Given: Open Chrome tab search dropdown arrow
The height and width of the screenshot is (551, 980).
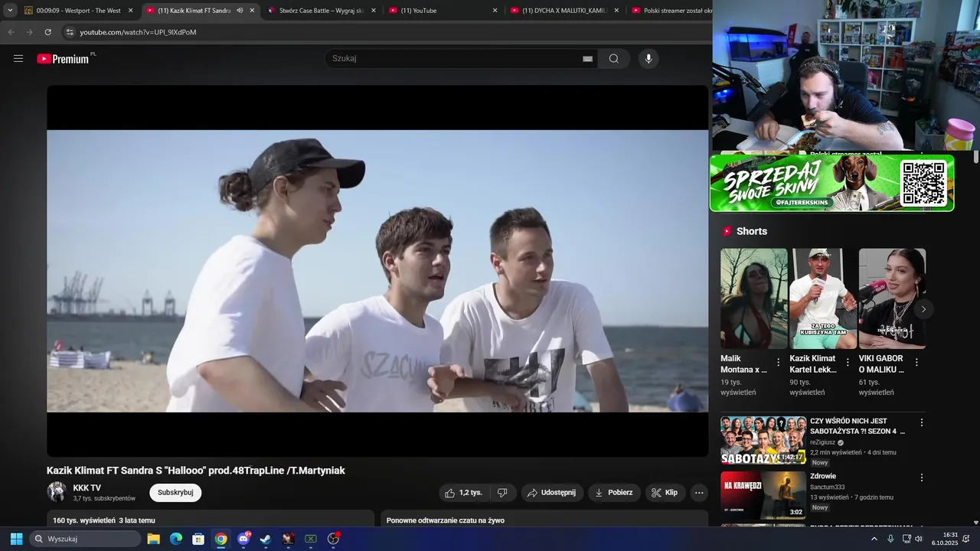Looking at the screenshot, I should click(x=10, y=11).
